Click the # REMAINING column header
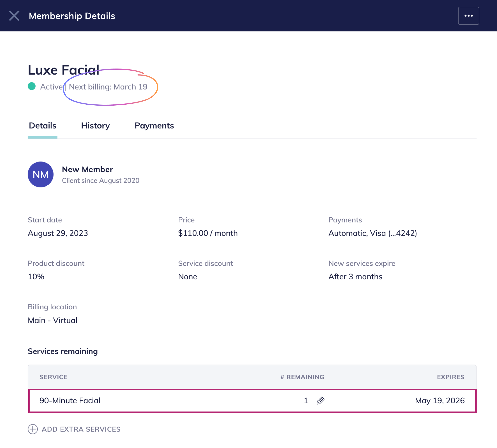Image resolution: width=497 pixels, height=448 pixels. [302, 377]
